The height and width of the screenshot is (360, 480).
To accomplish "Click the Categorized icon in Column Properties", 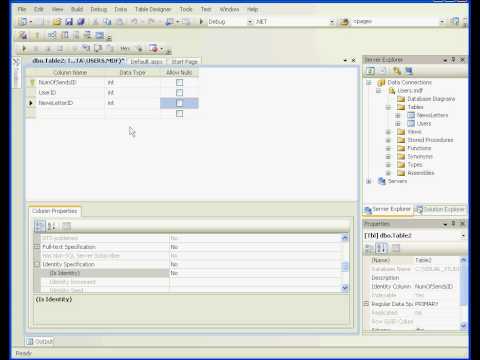I will (x=40, y=227).
